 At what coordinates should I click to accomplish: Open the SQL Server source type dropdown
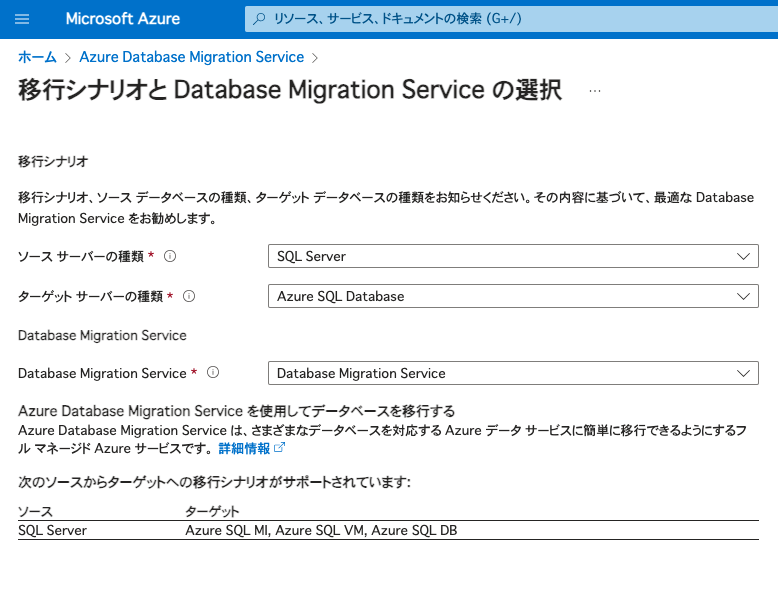[513, 256]
